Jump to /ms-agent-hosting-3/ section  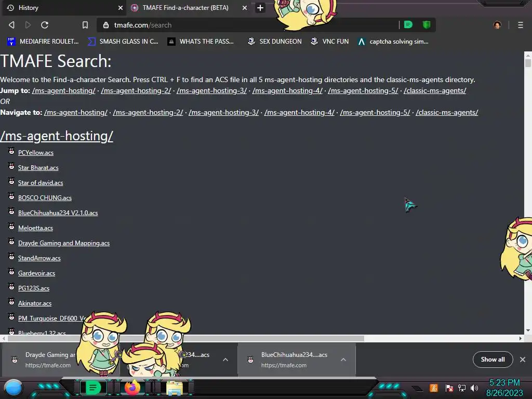(x=212, y=90)
